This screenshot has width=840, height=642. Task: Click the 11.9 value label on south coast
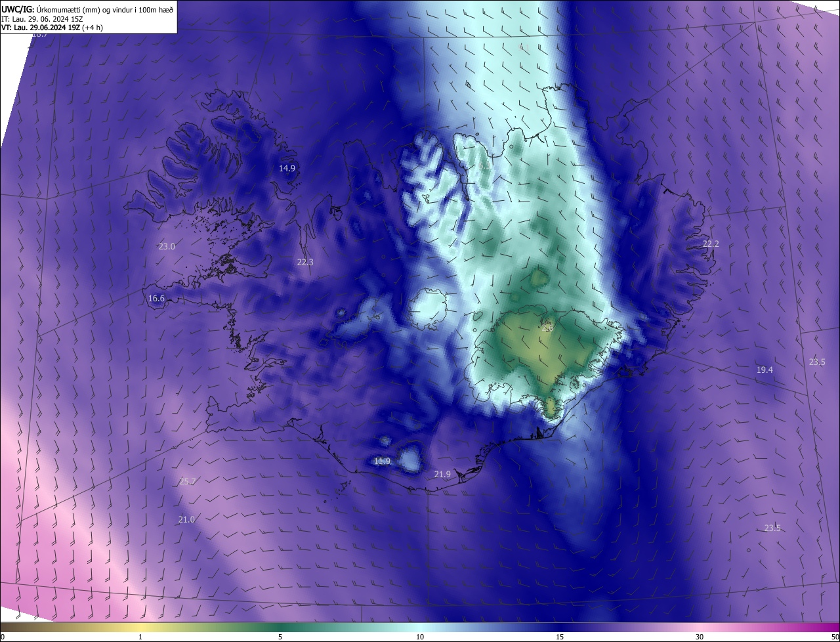pos(382,461)
